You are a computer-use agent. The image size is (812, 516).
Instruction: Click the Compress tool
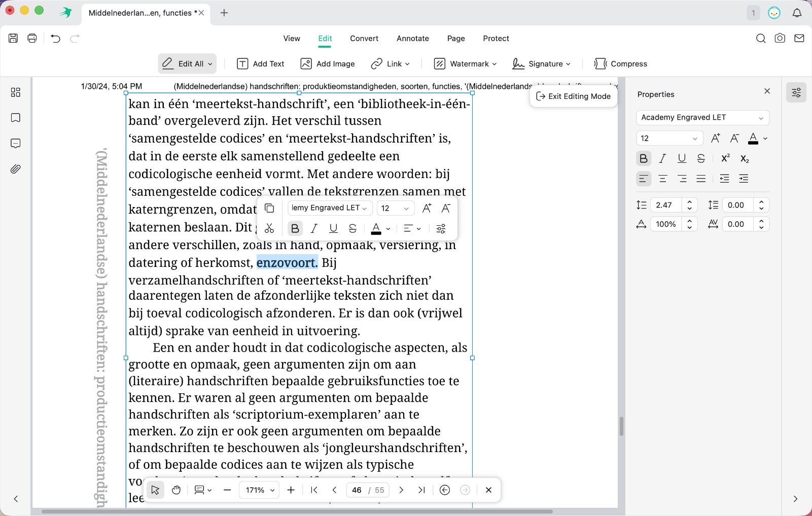pos(620,63)
